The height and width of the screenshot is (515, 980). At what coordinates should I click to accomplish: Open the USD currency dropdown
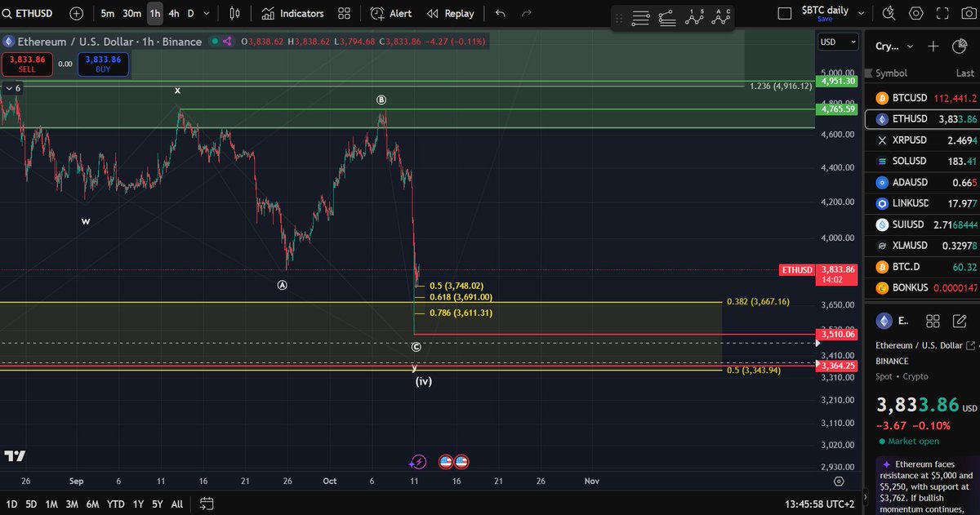(839, 42)
